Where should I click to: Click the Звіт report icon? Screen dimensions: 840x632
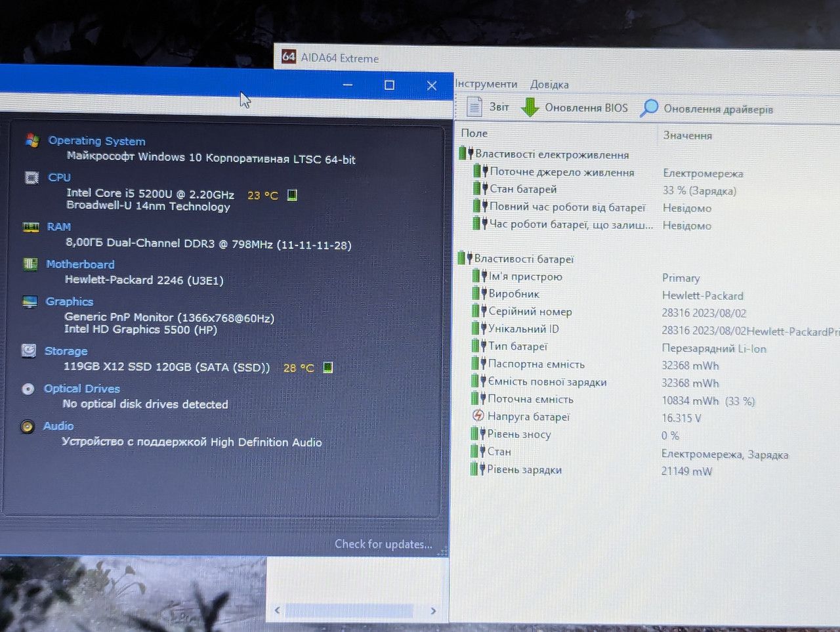tap(474, 106)
